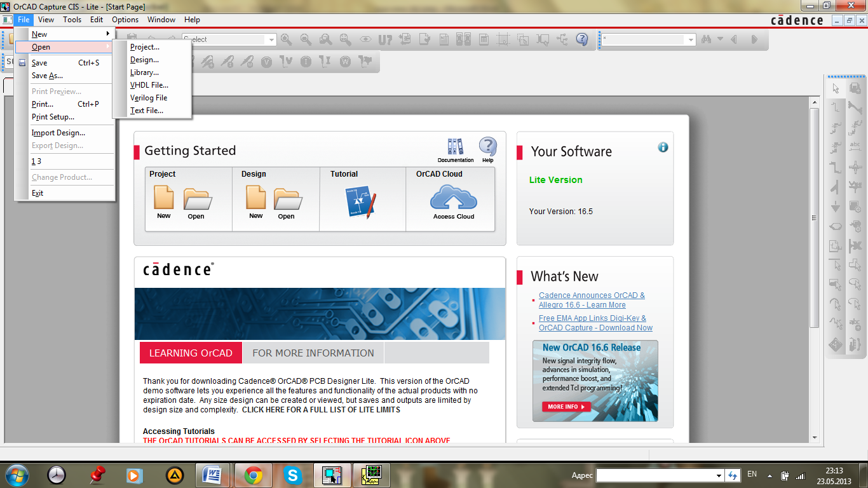868x488 pixels.
Task: Open 'Cadence Announces OrCAD & Allegro 16.6' link
Action: tap(592, 300)
